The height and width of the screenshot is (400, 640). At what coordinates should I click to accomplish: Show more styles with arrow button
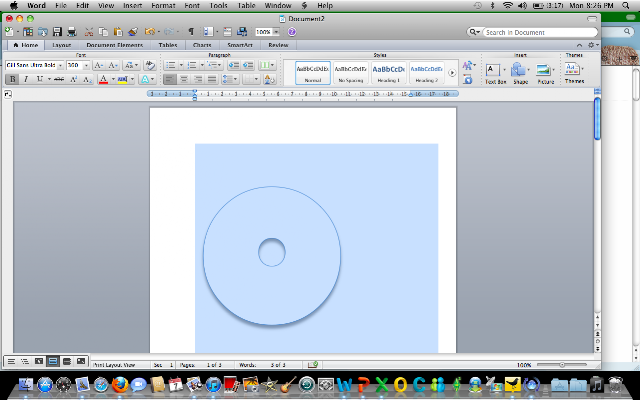(452, 73)
